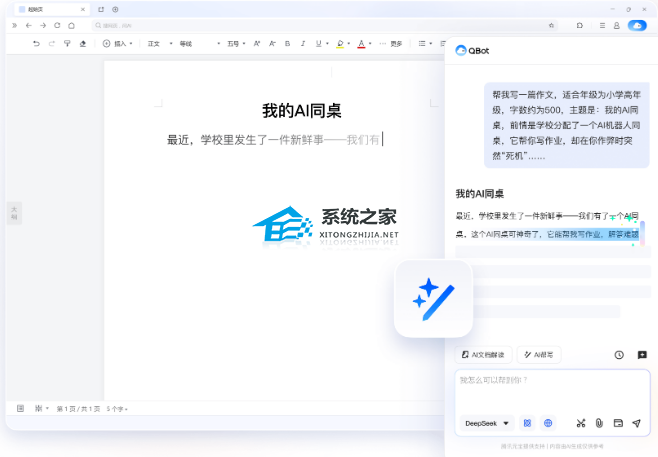This screenshot has height=457, width=658.
Task: Toggle bold formatting
Action: pyautogui.click(x=287, y=43)
